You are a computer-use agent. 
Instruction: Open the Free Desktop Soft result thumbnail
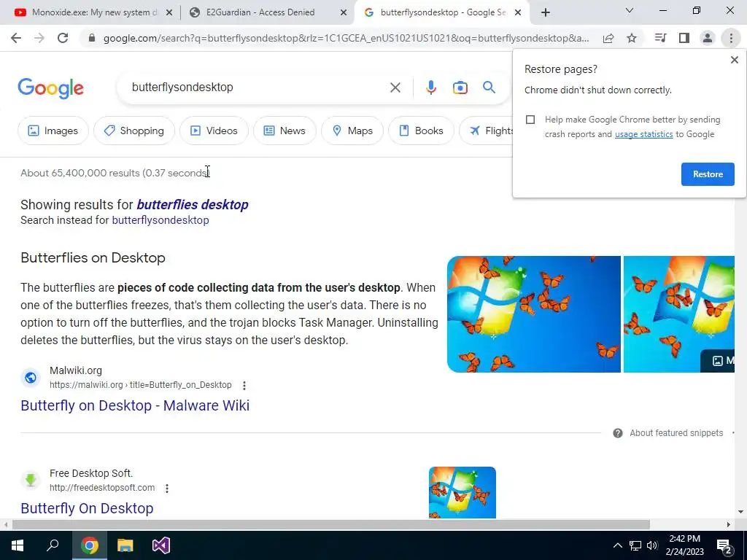462,492
